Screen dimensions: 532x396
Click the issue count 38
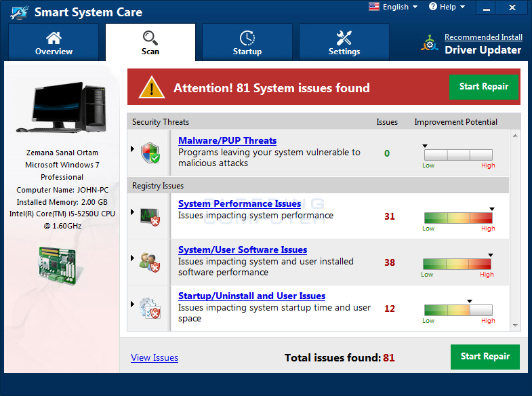click(x=390, y=262)
